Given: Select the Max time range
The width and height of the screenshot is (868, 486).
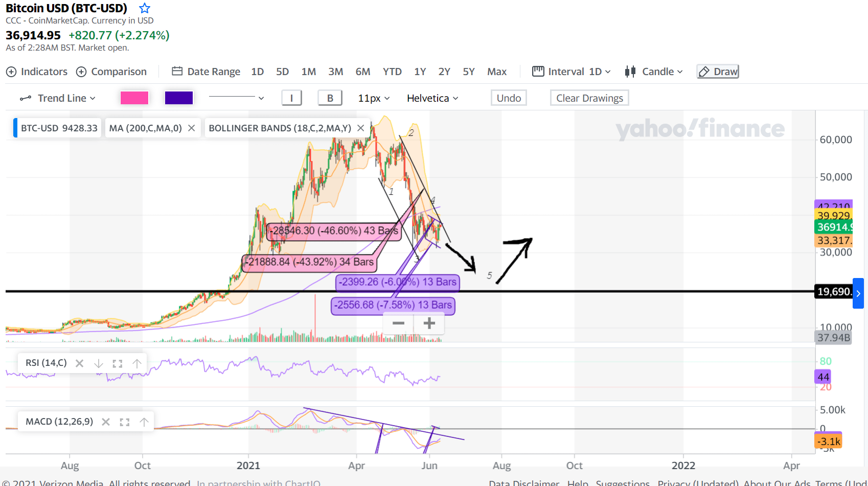Looking at the screenshot, I should 496,72.
